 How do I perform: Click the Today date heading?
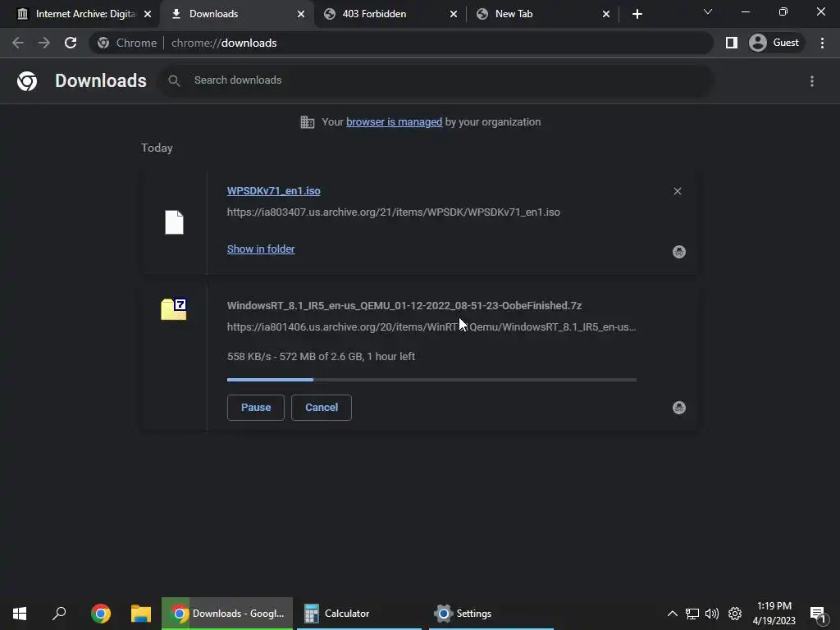tap(157, 148)
